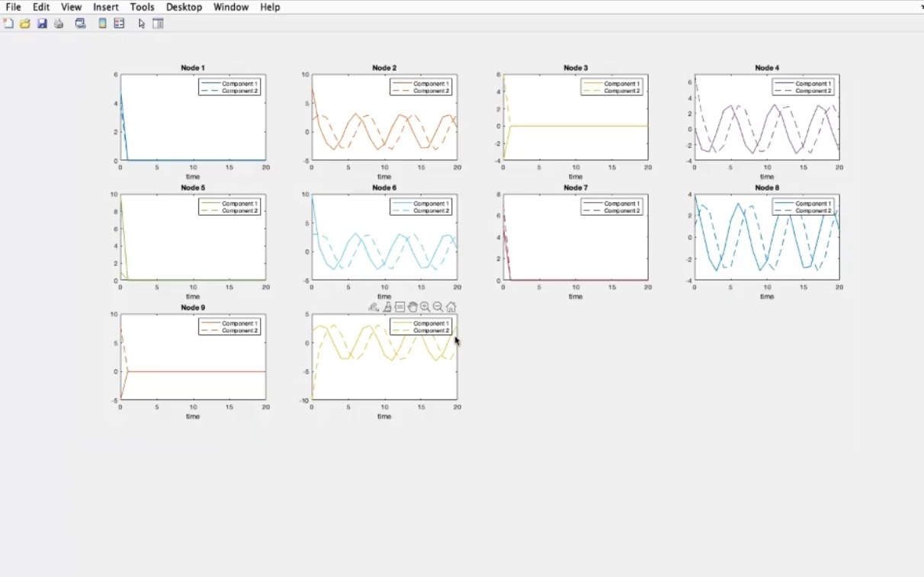Click the legend in the Node 2 plot
The height and width of the screenshot is (577, 924).
(421, 87)
